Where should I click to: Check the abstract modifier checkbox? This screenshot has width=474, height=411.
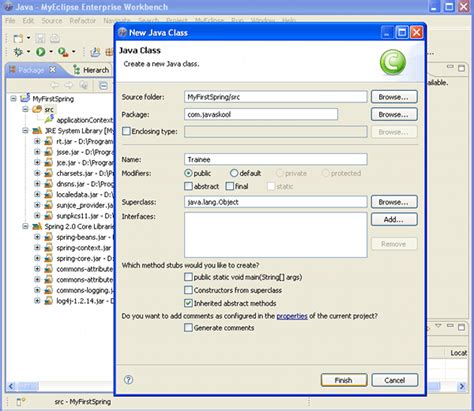188,186
